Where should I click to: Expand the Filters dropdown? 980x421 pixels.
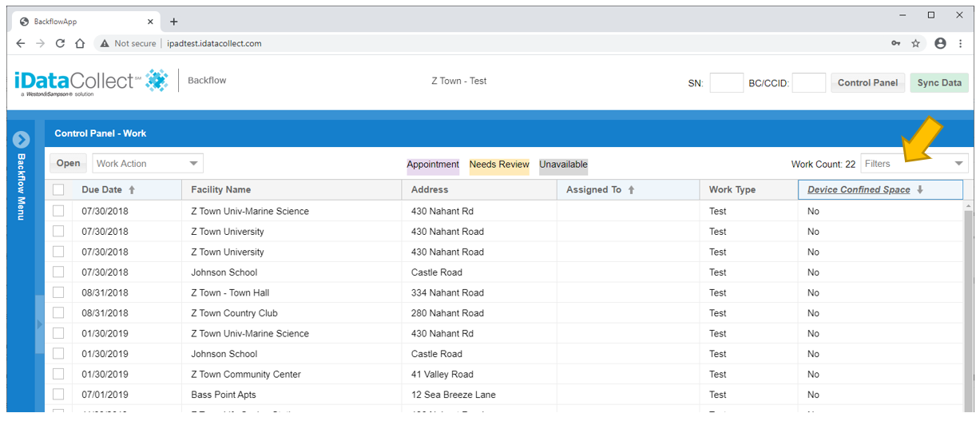(x=915, y=164)
